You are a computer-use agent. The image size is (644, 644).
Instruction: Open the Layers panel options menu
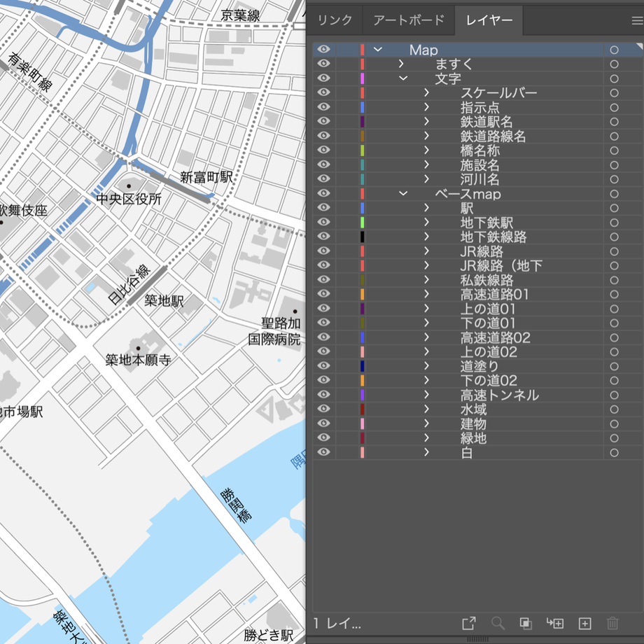click(637, 20)
